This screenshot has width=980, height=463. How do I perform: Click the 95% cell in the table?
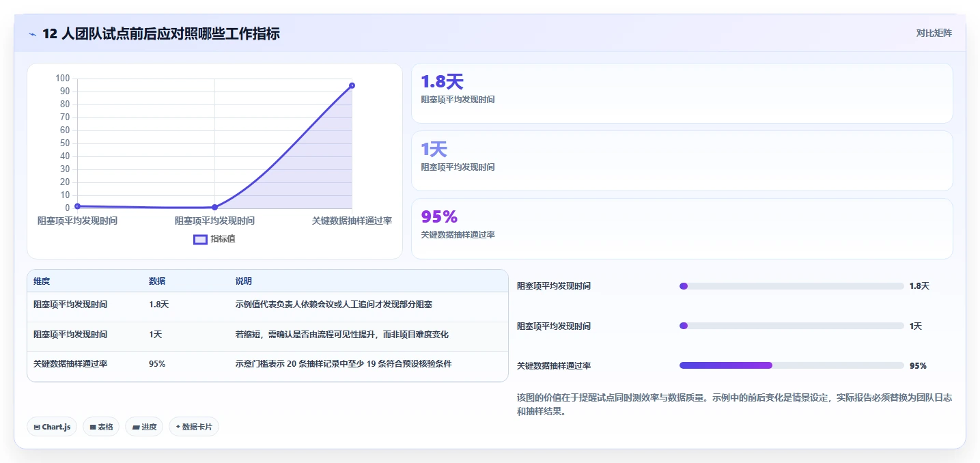tap(157, 364)
